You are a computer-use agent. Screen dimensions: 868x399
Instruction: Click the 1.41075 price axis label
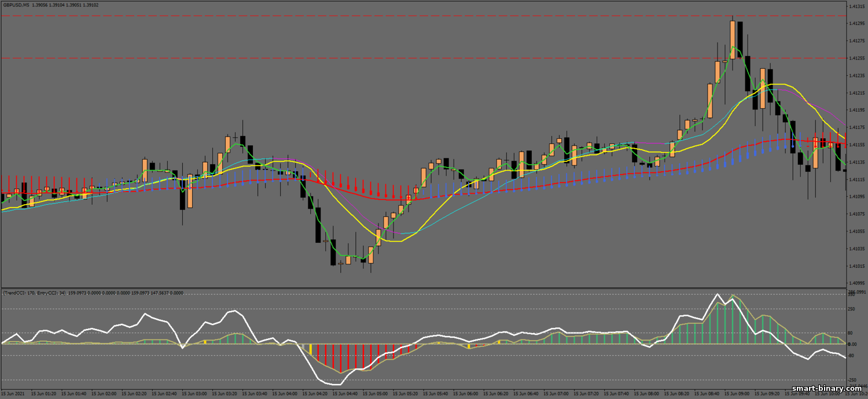[856, 214]
